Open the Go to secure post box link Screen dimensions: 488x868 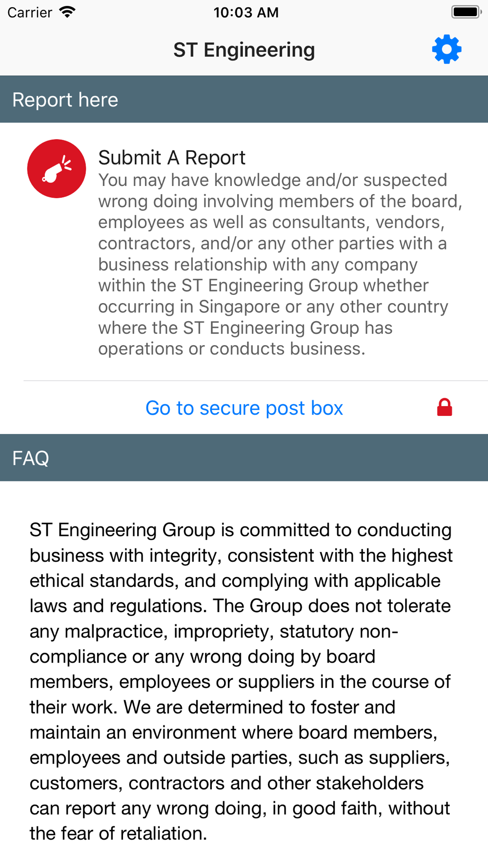point(244,408)
